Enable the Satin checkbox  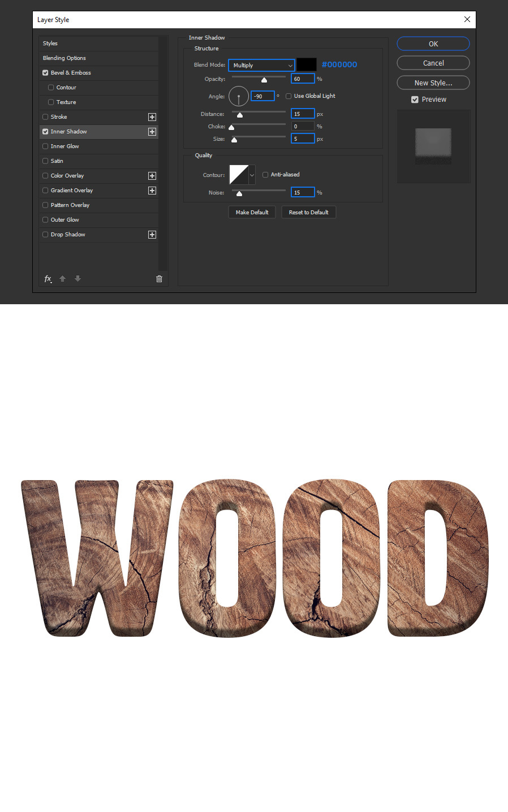coord(45,161)
